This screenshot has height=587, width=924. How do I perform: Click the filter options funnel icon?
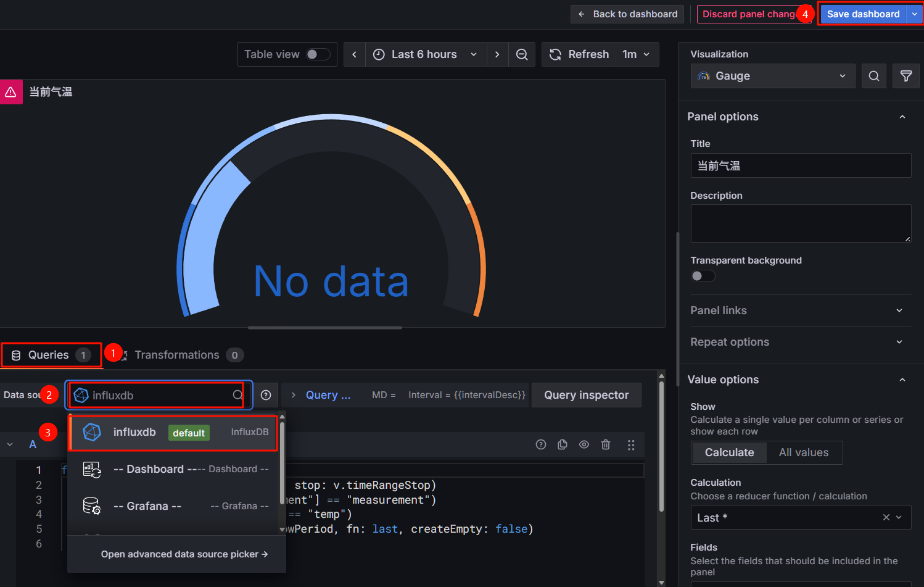click(x=905, y=76)
